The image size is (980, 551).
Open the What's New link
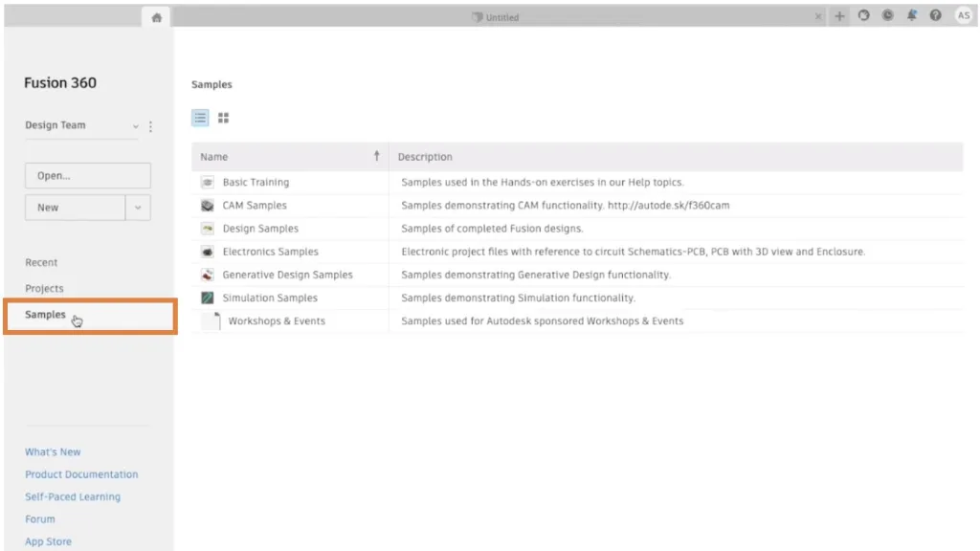coord(53,452)
